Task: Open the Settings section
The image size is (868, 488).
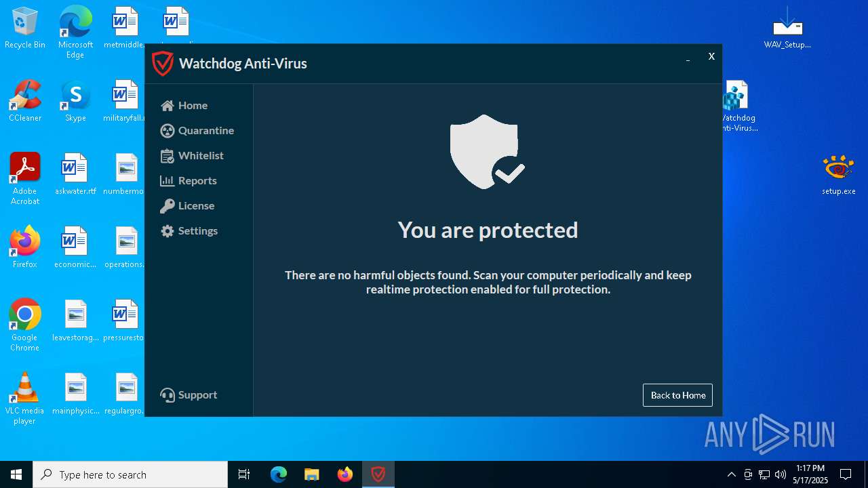Action: [x=189, y=231]
